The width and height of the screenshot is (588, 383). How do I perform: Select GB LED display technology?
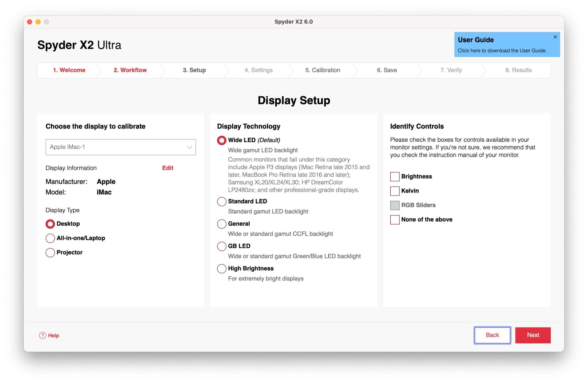tap(222, 246)
